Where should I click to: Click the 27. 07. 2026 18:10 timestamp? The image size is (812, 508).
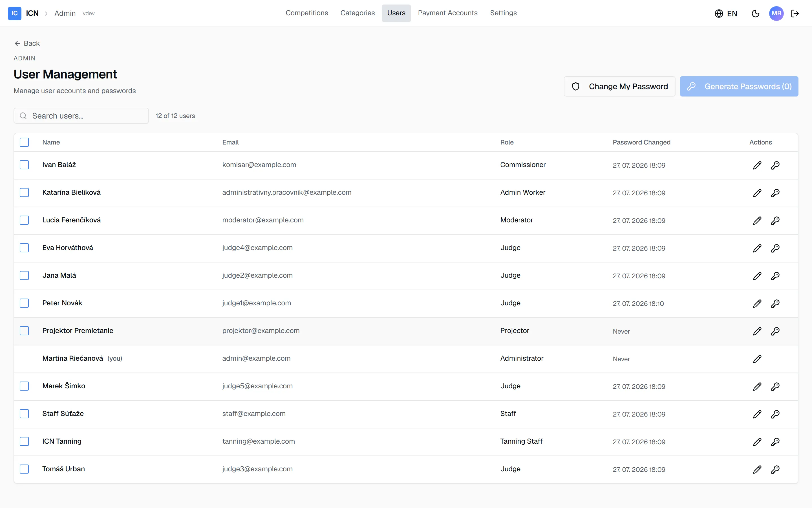(x=638, y=304)
